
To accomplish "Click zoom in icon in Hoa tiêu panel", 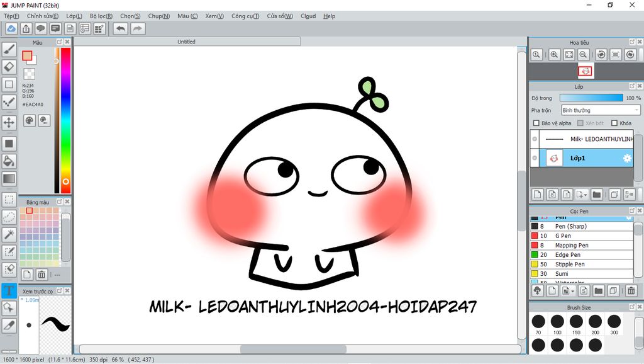I will (554, 55).
